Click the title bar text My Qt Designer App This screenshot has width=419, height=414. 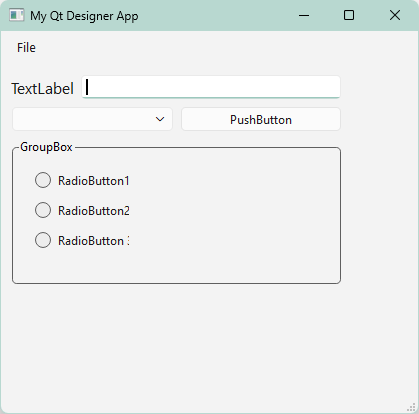(x=84, y=16)
